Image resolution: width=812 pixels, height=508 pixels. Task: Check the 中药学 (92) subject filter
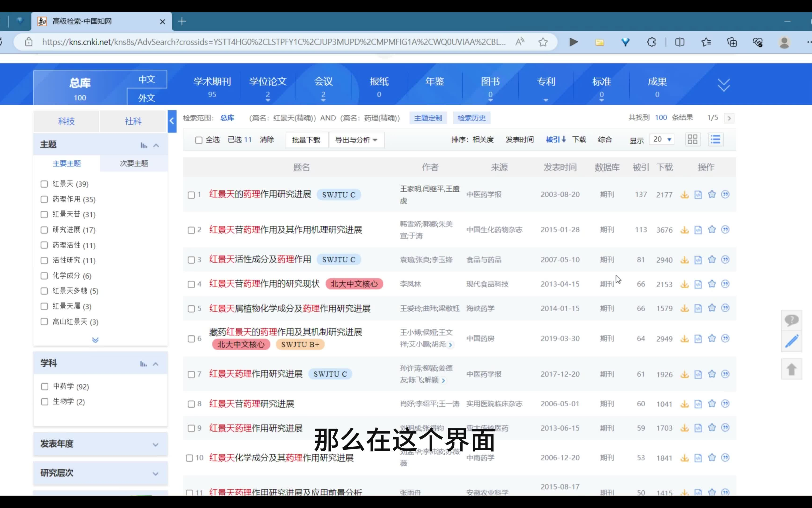[44, 386]
